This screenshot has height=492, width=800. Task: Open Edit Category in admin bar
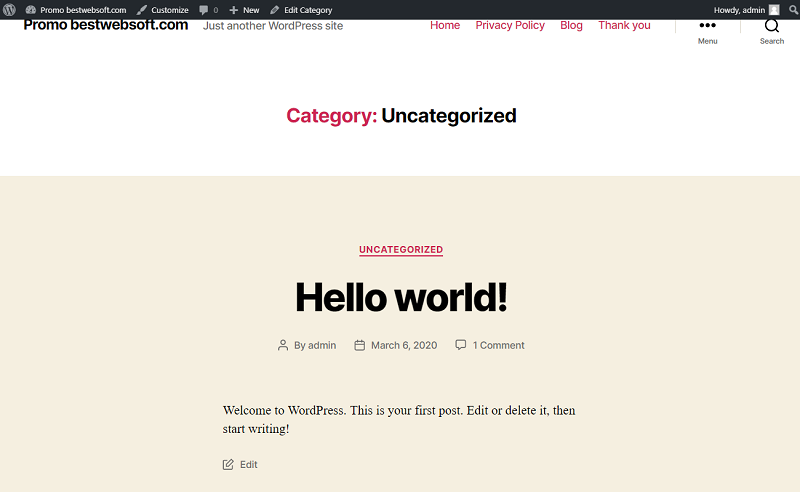click(301, 10)
